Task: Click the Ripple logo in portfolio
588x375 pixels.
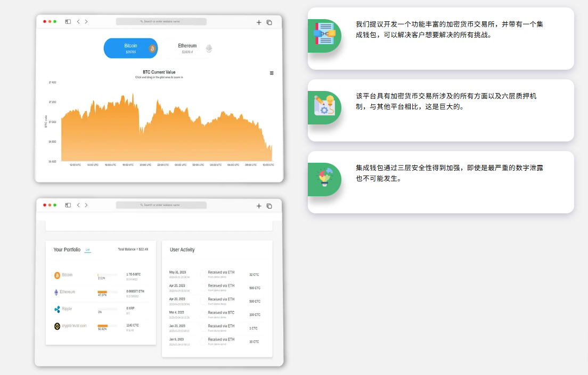Action: [x=57, y=309]
